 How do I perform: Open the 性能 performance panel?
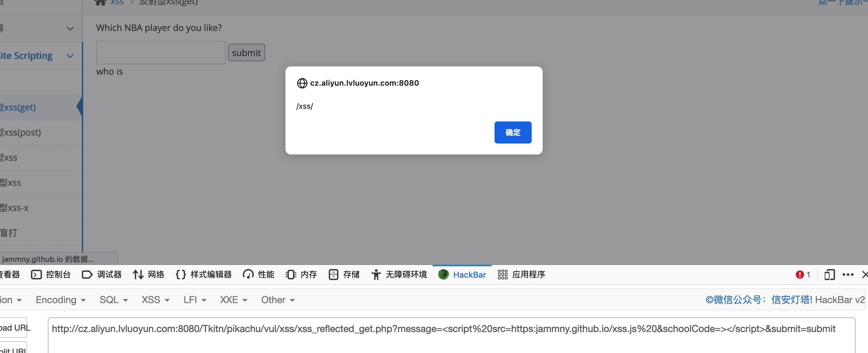point(259,275)
